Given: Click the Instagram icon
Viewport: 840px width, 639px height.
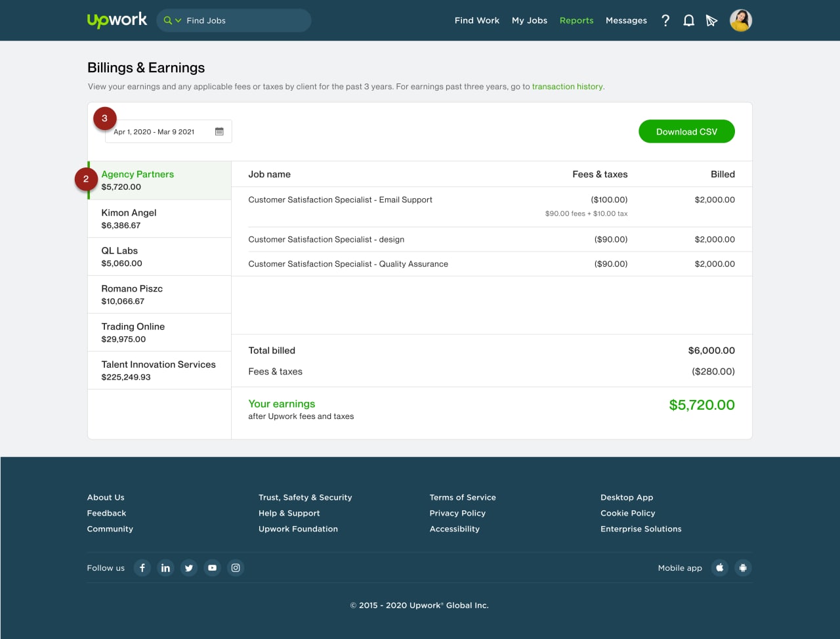Looking at the screenshot, I should tap(236, 568).
